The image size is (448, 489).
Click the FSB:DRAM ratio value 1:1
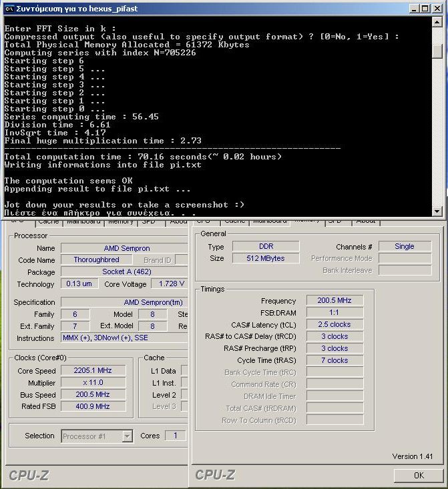[x=334, y=312]
